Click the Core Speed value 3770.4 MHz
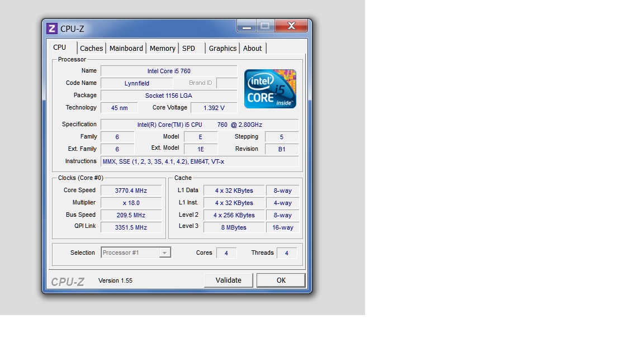 click(131, 190)
